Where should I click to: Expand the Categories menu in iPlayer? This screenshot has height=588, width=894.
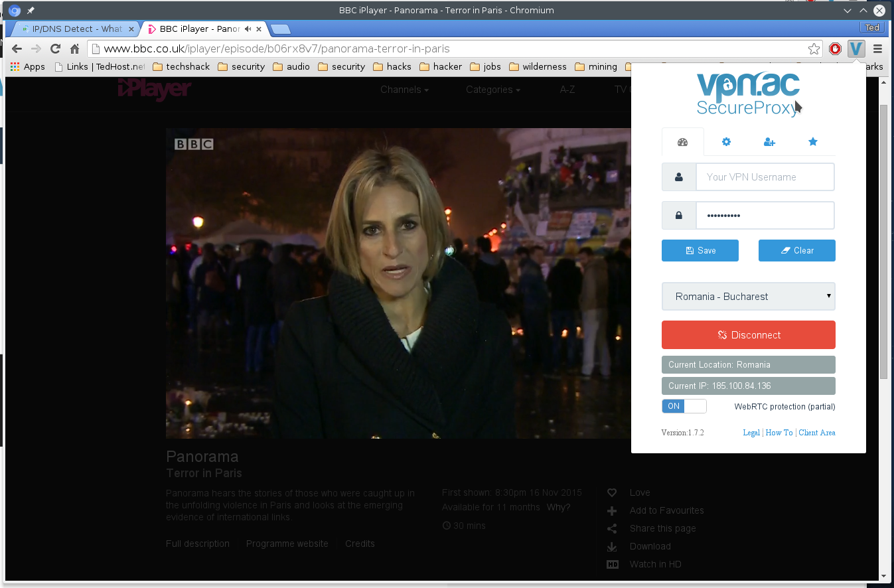[492, 90]
